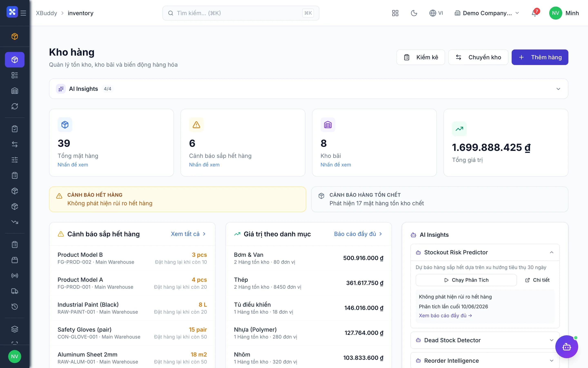Go to XBuddy in the breadcrumb
This screenshot has width=588, height=368.
click(47, 13)
